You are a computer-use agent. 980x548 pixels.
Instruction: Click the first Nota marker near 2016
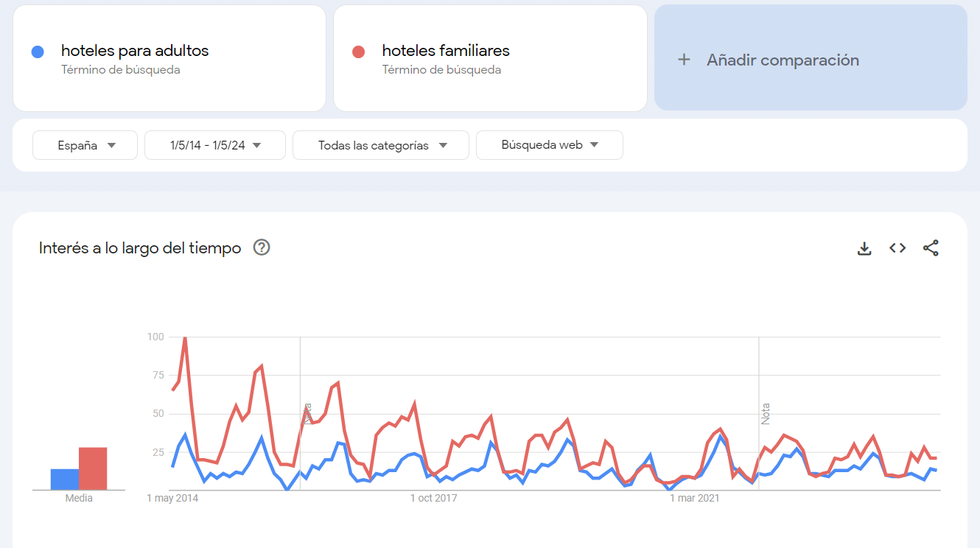[308, 413]
